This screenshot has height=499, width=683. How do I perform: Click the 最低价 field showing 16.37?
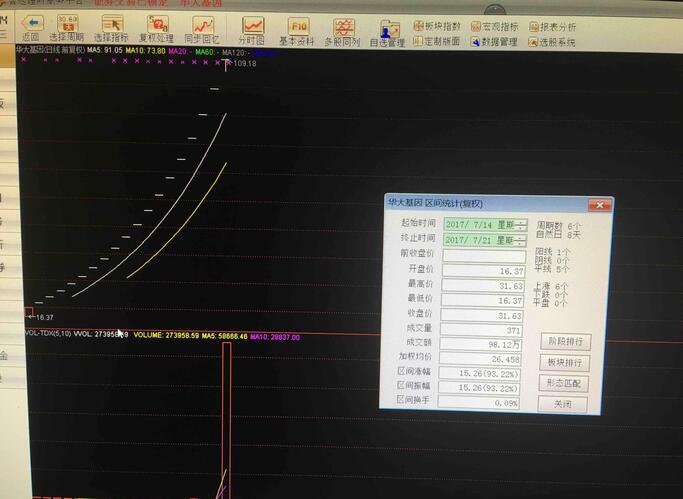482,300
